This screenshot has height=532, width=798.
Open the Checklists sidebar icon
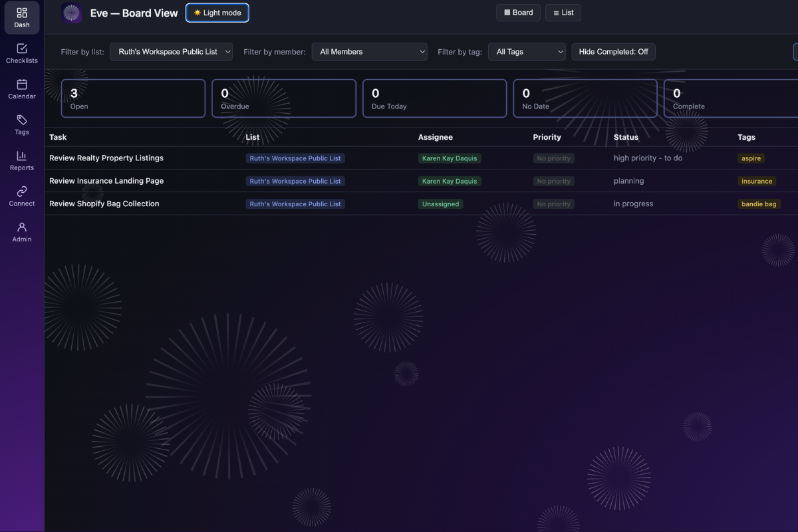tap(22, 53)
